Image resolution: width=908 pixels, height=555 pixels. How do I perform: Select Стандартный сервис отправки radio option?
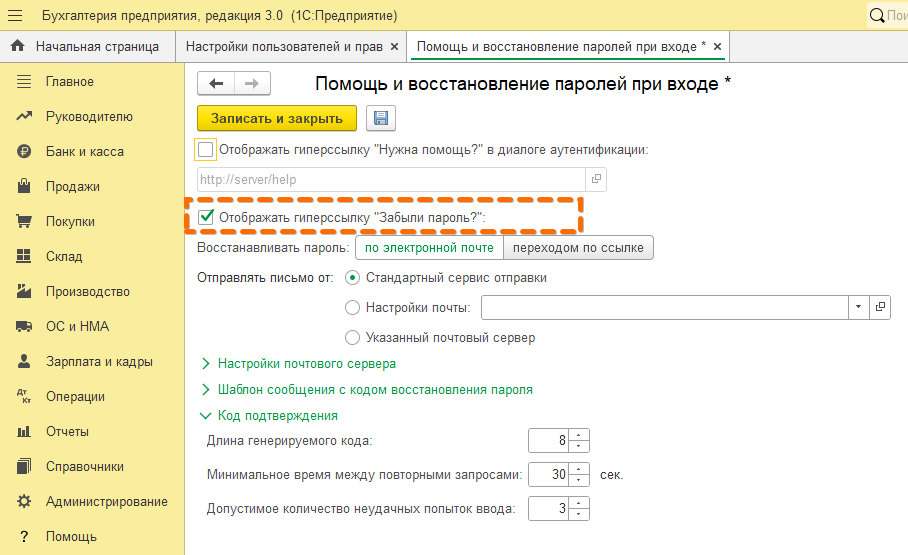pos(352,278)
